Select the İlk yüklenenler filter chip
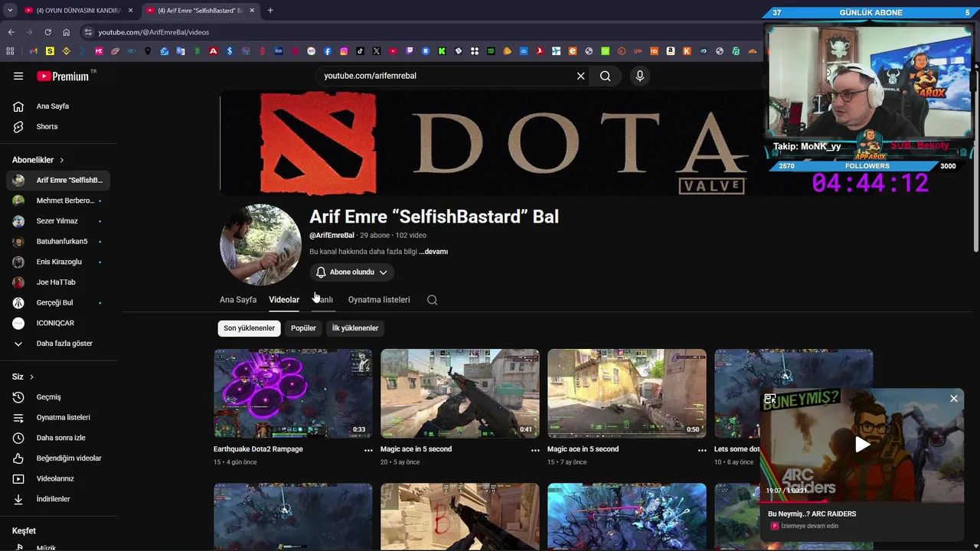This screenshot has width=980, height=551. (x=355, y=328)
